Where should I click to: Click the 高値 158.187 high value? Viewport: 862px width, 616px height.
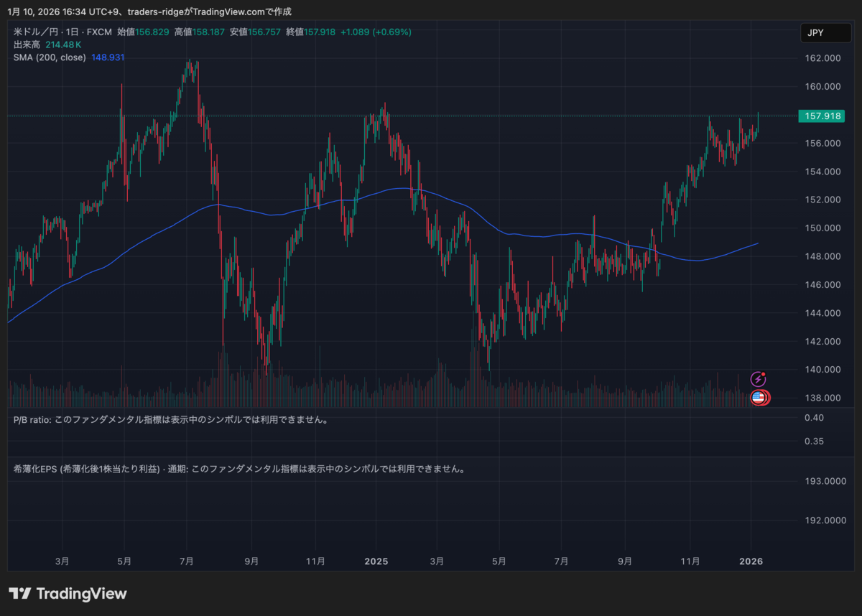point(200,32)
